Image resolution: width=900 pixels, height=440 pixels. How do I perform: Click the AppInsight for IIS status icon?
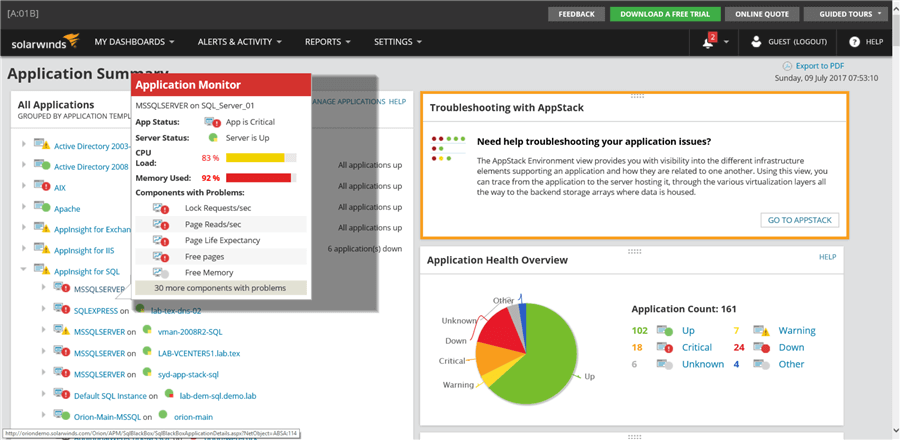pos(42,249)
